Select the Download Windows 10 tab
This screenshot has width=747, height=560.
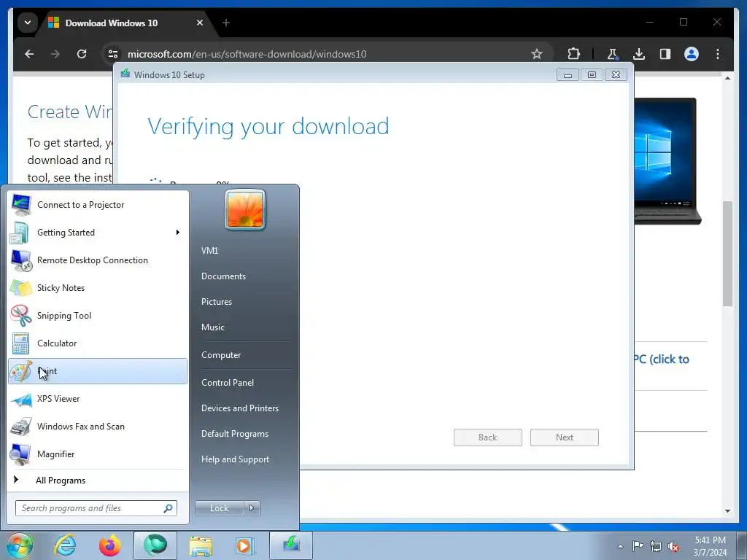coord(126,23)
